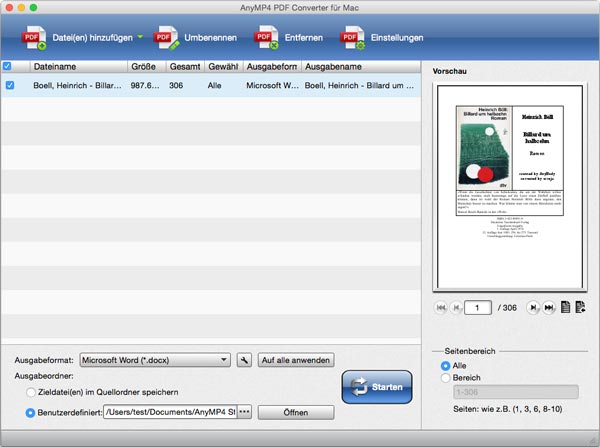The width and height of the screenshot is (600, 447).
Task: Go to next page in preview
Action: click(x=533, y=307)
